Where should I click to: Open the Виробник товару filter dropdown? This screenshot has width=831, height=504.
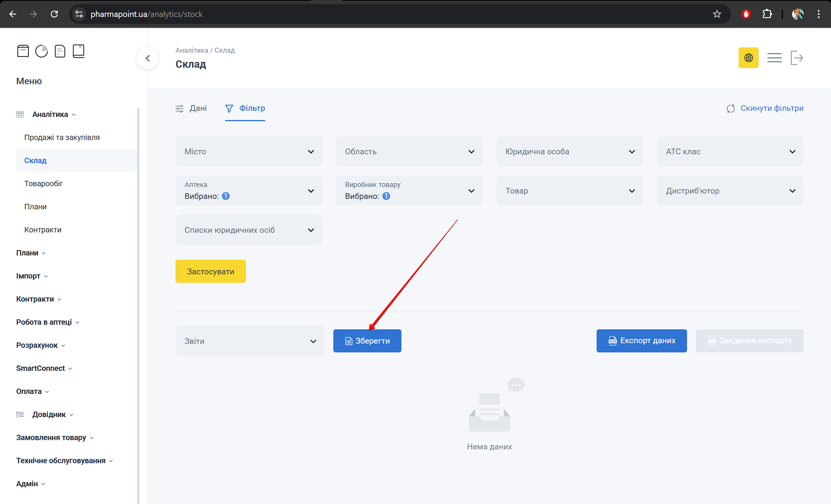click(409, 190)
